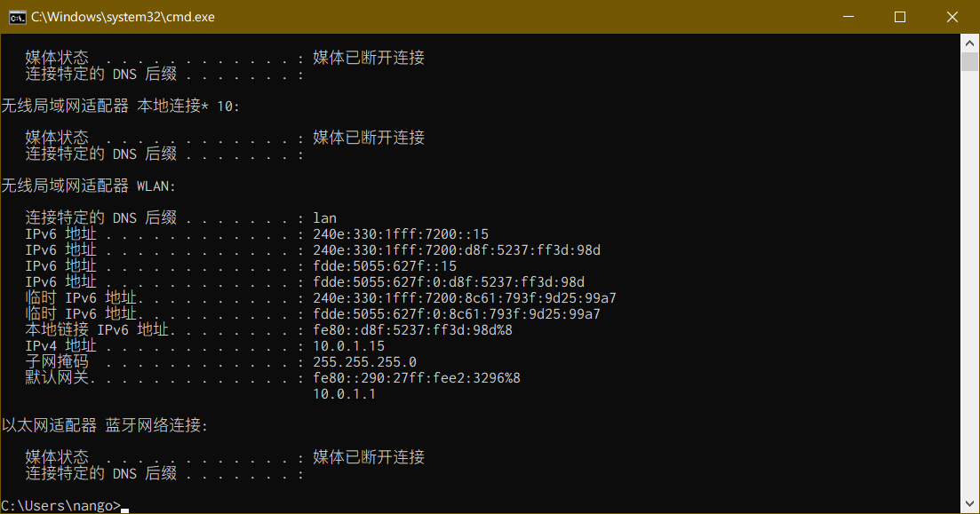Click the scrollbar down arrow
The width and height of the screenshot is (980, 514).
click(x=969, y=503)
